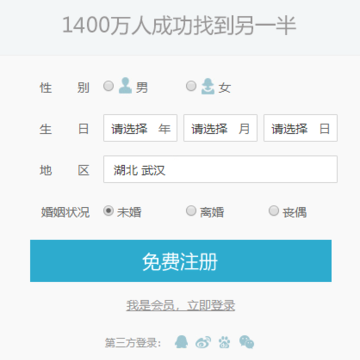The height and width of the screenshot is (360, 360).
Task: Click the region field showing 湖北 武汉
Action: click(220, 169)
